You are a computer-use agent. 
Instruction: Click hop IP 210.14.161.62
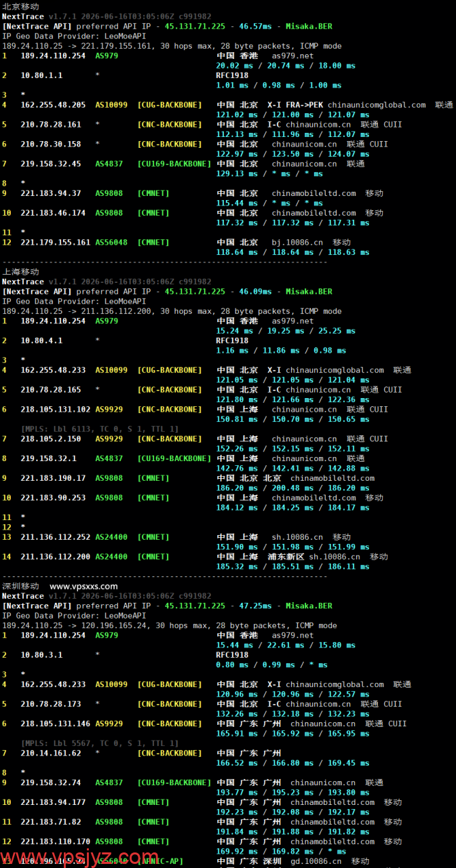tap(51, 753)
